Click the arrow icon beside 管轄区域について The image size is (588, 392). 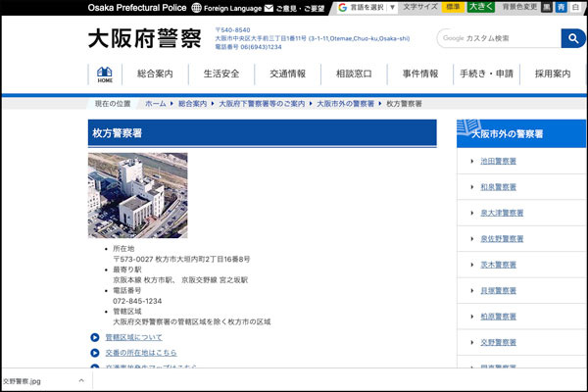pos(95,337)
